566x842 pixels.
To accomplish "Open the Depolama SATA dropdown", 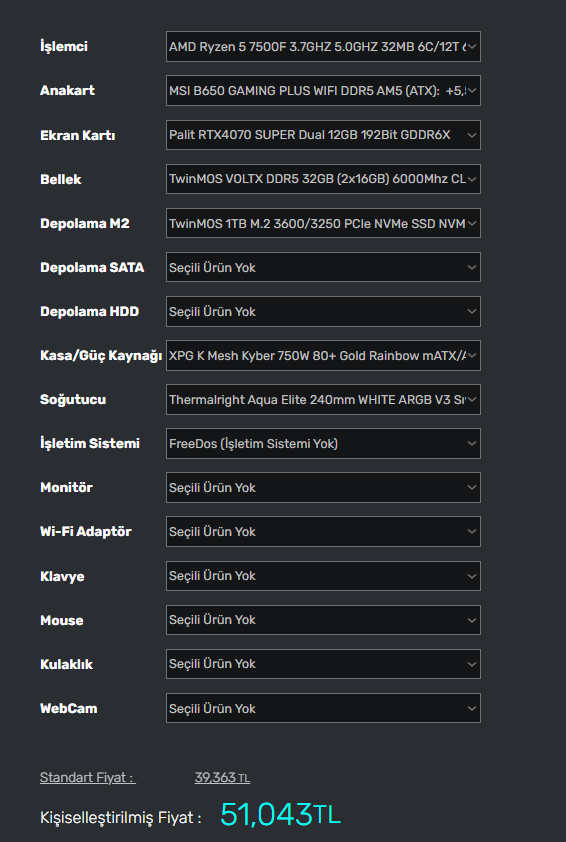I will [x=323, y=267].
